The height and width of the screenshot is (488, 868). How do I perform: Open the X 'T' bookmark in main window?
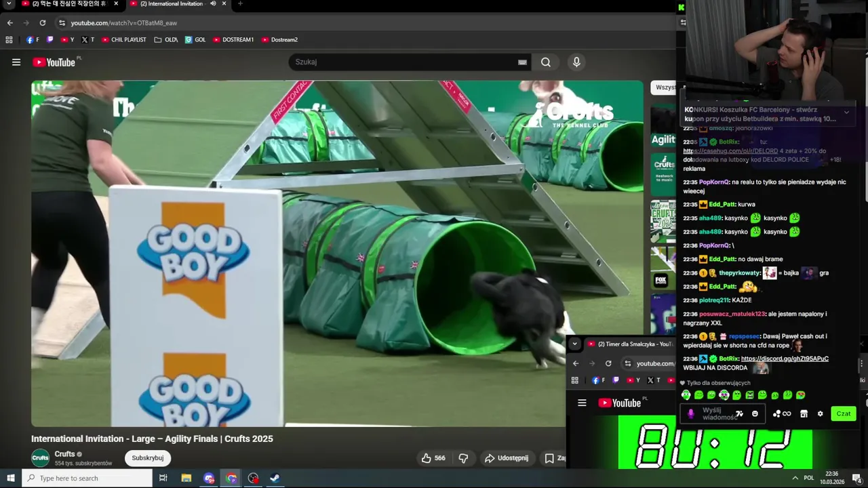pyautogui.click(x=87, y=39)
